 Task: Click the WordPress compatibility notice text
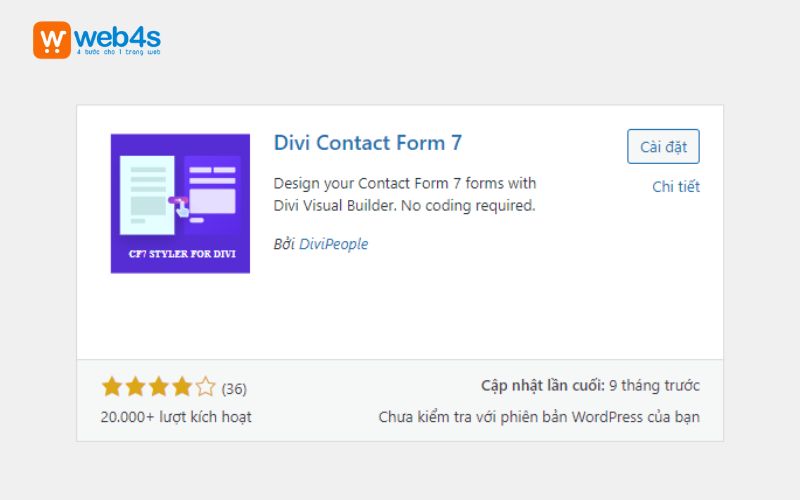(539, 417)
